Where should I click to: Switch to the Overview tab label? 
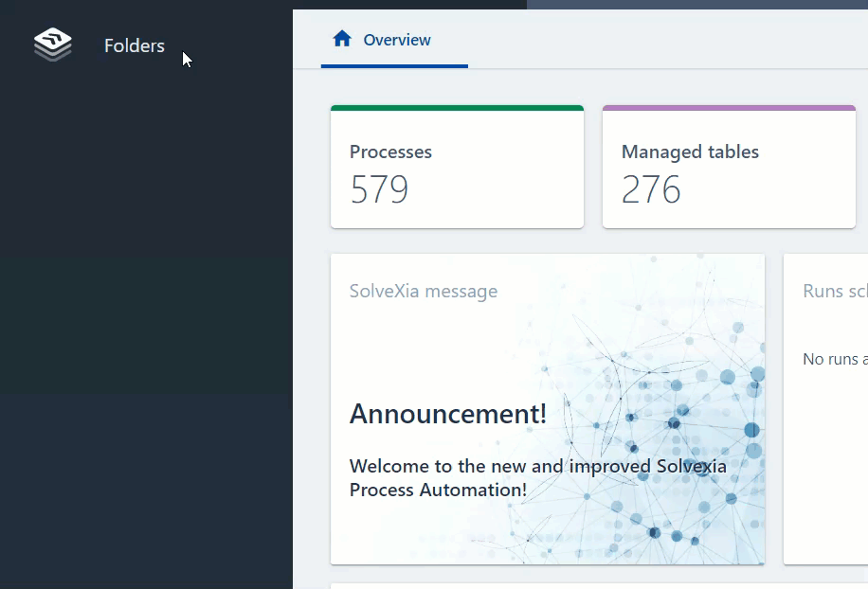pyautogui.click(x=397, y=40)
